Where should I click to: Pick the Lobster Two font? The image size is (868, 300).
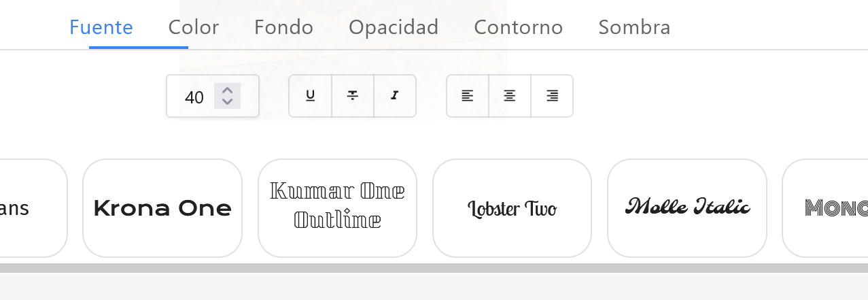[x=512, y=208]
